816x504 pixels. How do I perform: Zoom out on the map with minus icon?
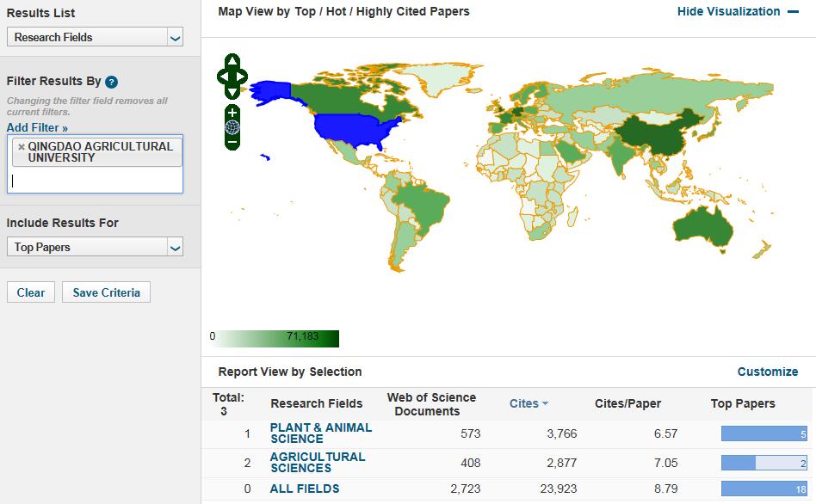pyautogui.click(x=232, y=141)
